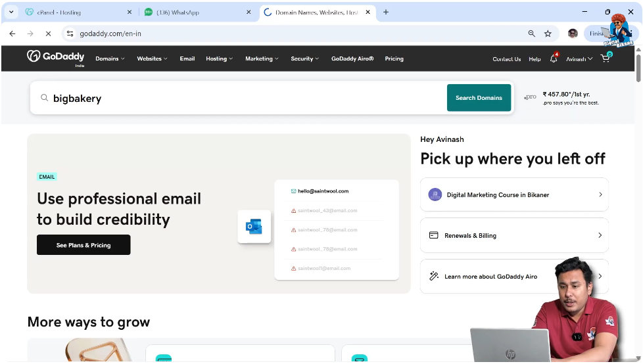Click the Digital Marketing Course icon

pos(435,194)
